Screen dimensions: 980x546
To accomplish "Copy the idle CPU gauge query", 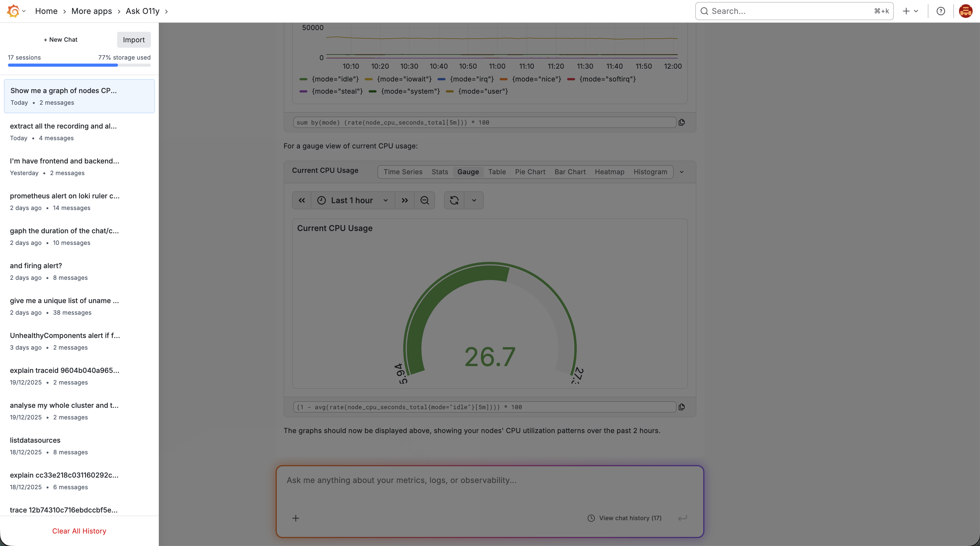I will click(681, 407).
